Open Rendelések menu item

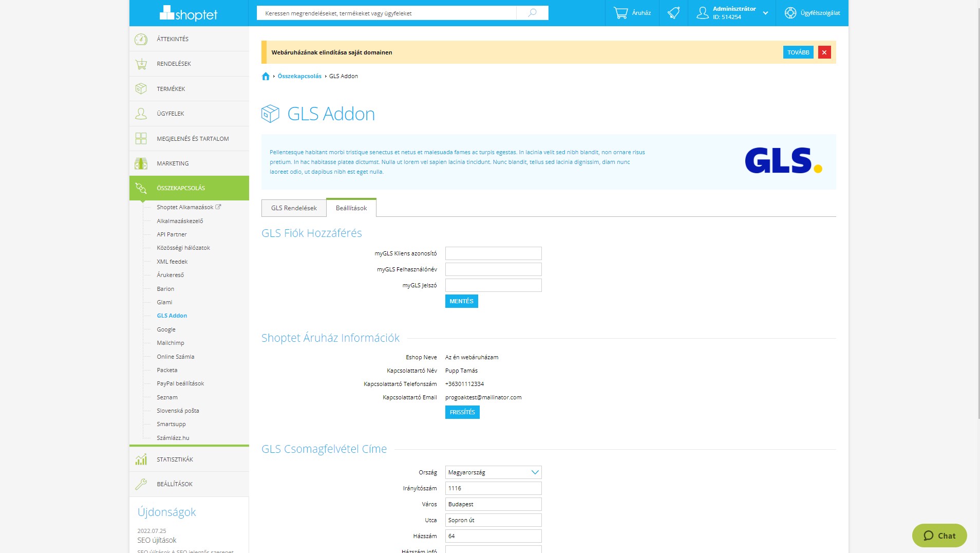click(x=189, y=64)
